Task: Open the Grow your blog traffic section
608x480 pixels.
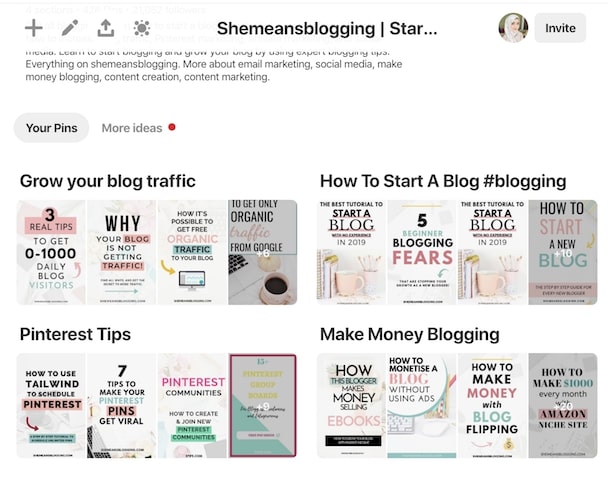Action: [x=108, y=181]
